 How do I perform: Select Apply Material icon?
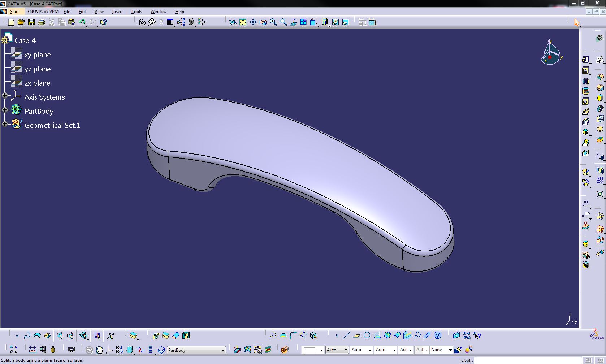pos(285,350)
